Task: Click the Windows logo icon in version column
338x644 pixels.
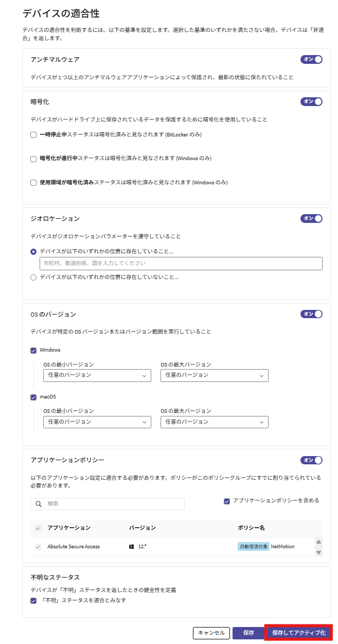Action: tap(132, 547)
